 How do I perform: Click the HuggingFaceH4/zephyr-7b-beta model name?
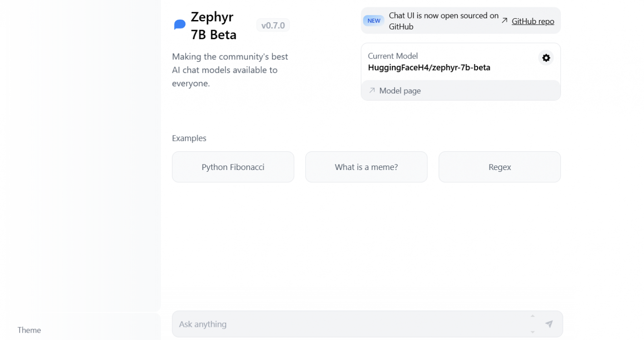[x=429, y=68]
